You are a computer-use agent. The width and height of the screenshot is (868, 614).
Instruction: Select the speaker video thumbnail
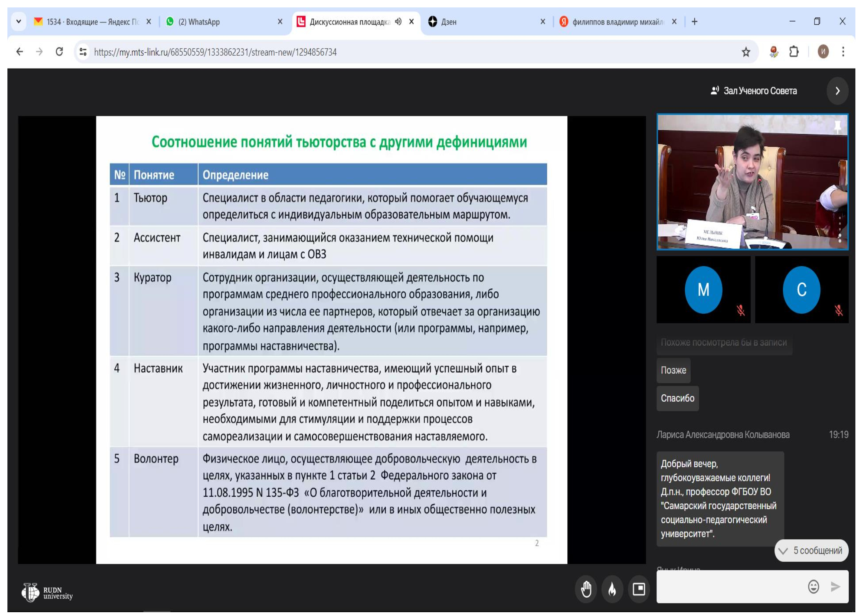(752, 182)
